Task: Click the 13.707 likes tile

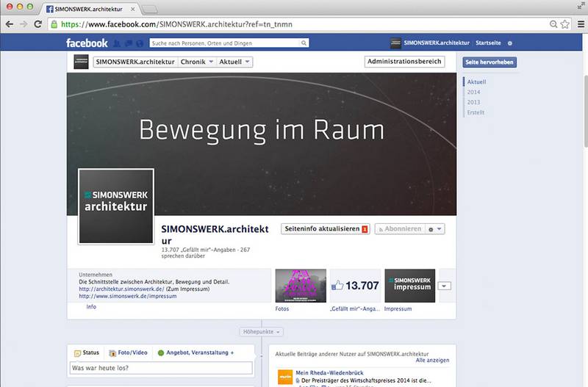Action: tap(355, 286)
